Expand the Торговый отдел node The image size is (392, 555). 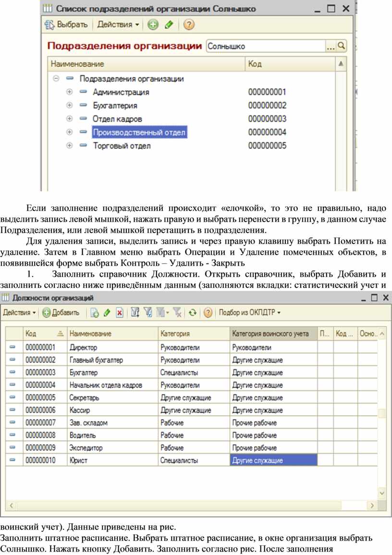coord(69,146)
